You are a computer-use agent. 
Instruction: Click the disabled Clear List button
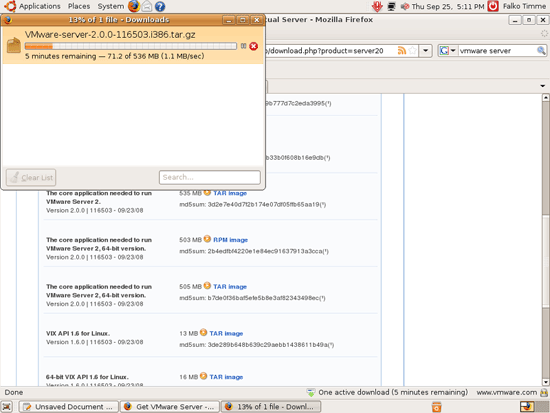click(31, 178)
